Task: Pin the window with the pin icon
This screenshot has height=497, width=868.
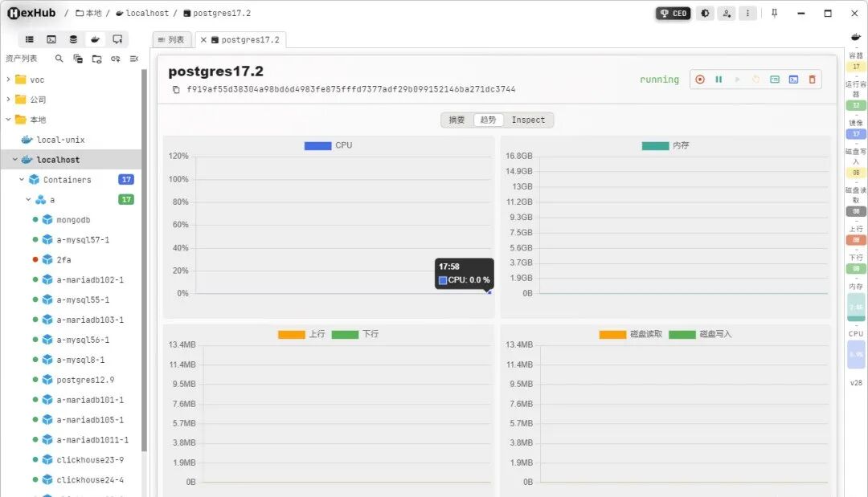Action: point(775,14)
